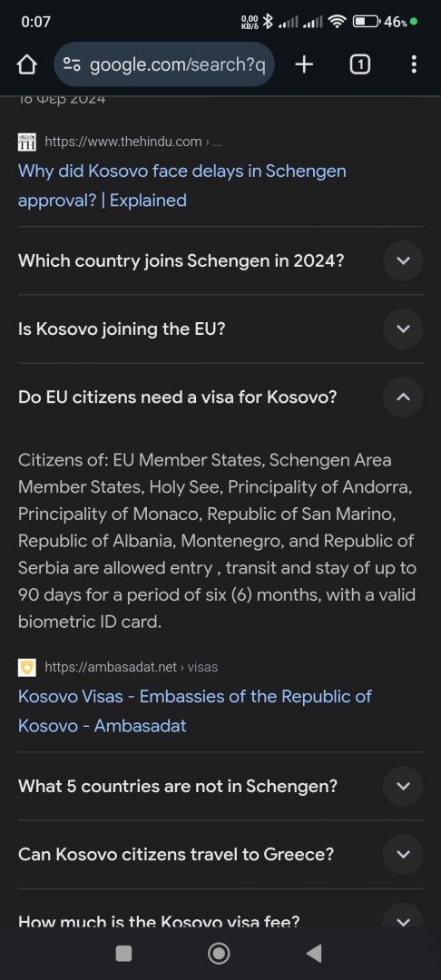
Task: Expand "Can Kosovo citizens travel to Greece?"
Action: (220, 855)
